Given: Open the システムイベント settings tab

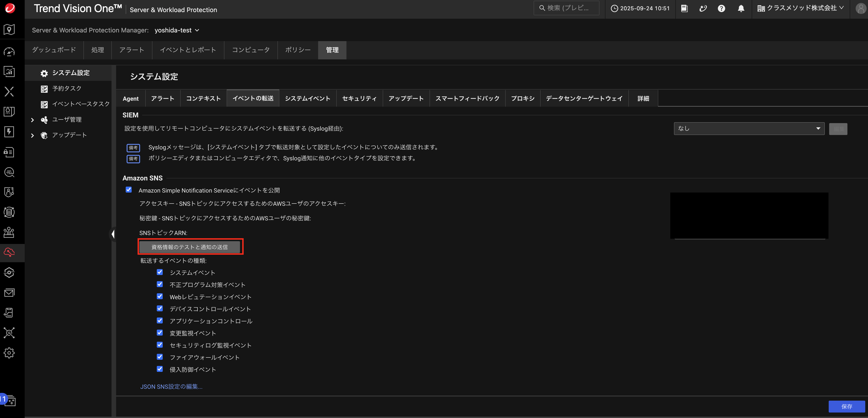Looking at the screenshot, I should point(308,99).
